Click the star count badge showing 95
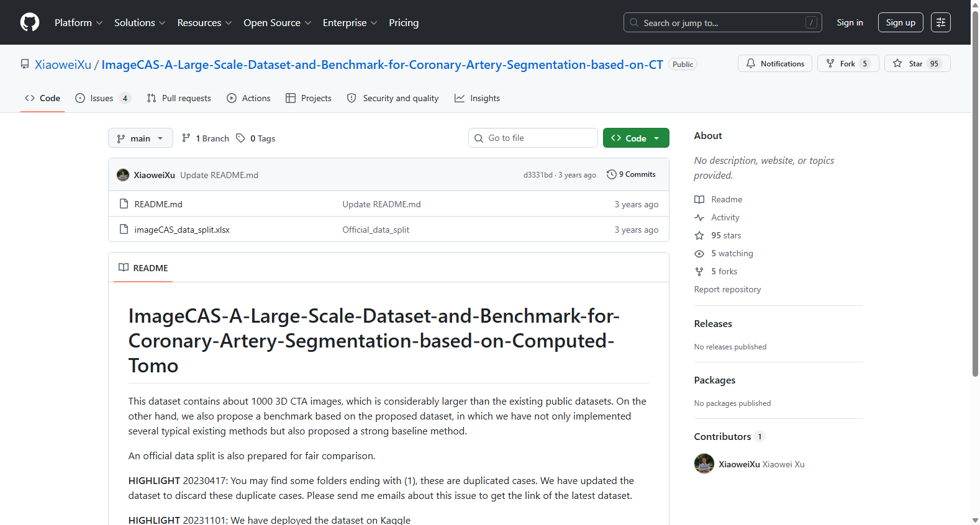The image size is (980, 525). [x=934, y=63]
